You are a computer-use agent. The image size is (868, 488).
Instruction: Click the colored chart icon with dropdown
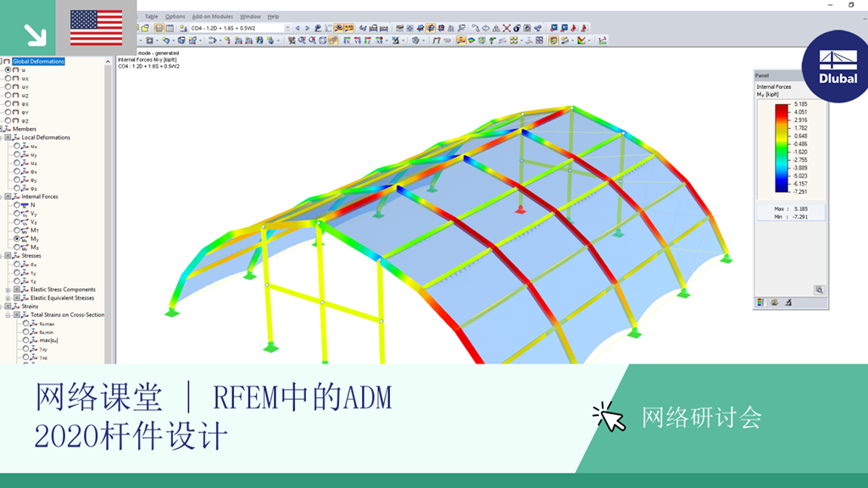coord(581,41)
